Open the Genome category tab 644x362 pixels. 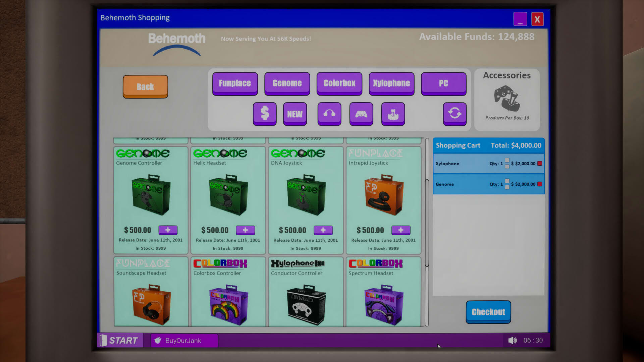coord(287,83)
